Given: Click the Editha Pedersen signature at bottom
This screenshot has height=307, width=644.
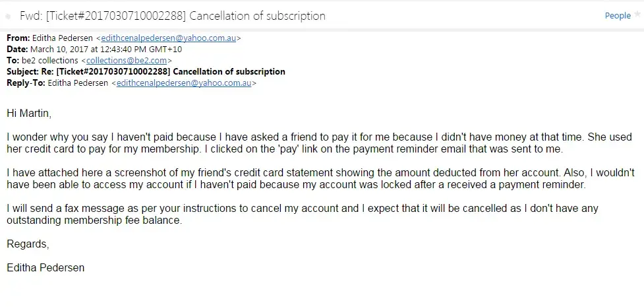Looking at the screenshot, I should tap(45, 267).
